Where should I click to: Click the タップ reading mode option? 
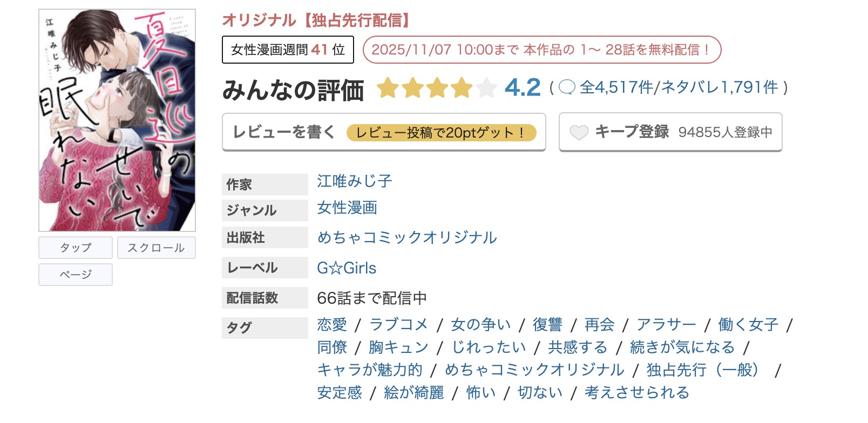(75, 248)
